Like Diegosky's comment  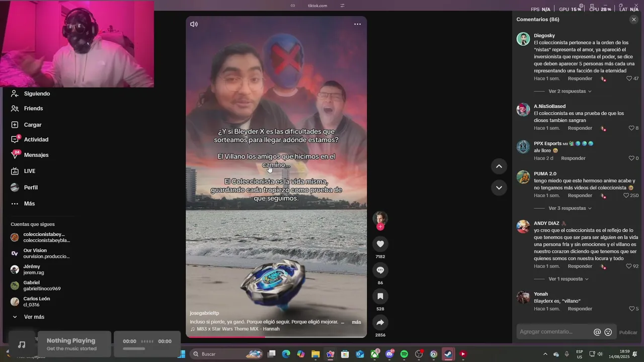pyautogui.click(x=629, y=78)
